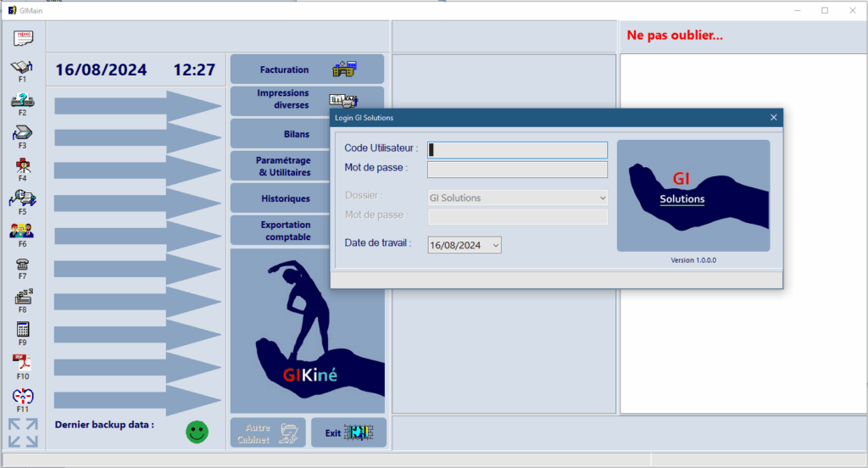The height and width of the screenshot is (468, 868).
Task: Click the Autre Cabinet button
Action: coord(269,432)
